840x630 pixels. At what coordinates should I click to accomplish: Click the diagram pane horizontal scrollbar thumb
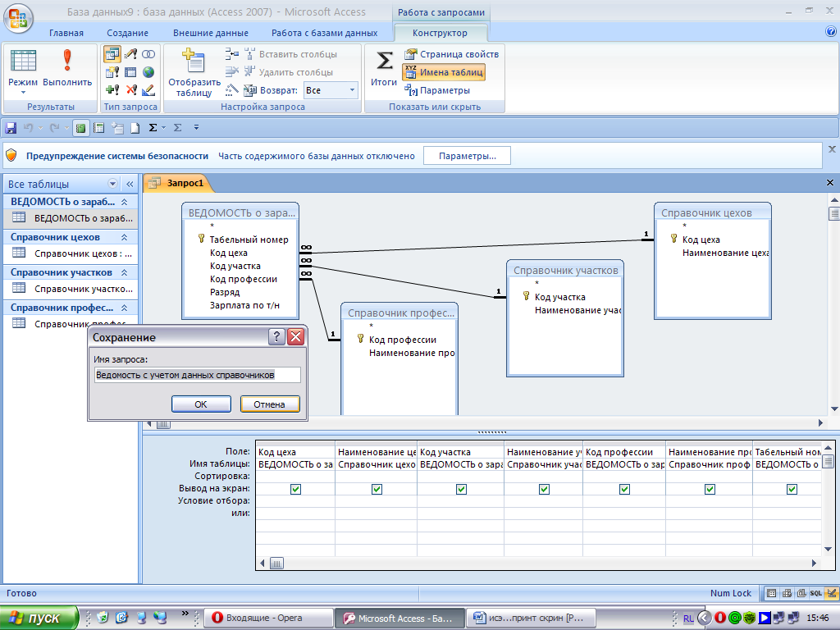(163, 424)
